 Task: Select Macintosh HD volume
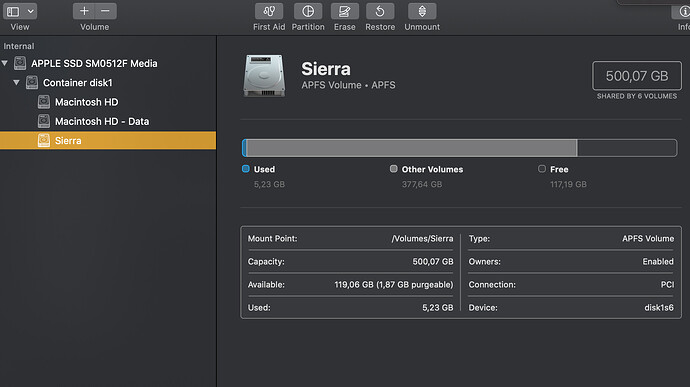[x=87, y=102]
